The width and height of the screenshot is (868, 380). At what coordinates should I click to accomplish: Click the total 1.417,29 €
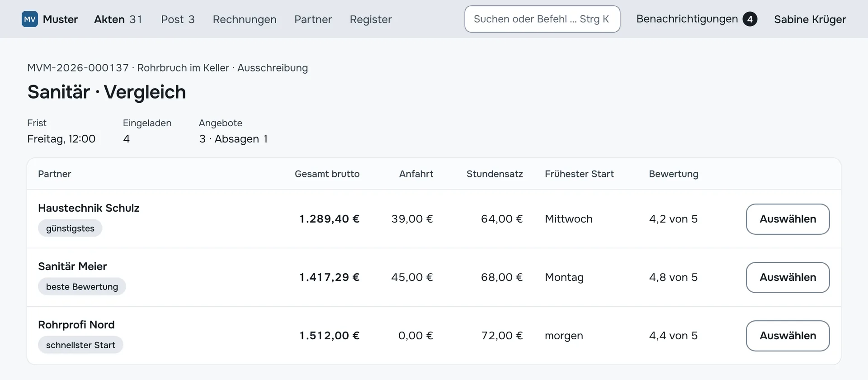[329, 277]
